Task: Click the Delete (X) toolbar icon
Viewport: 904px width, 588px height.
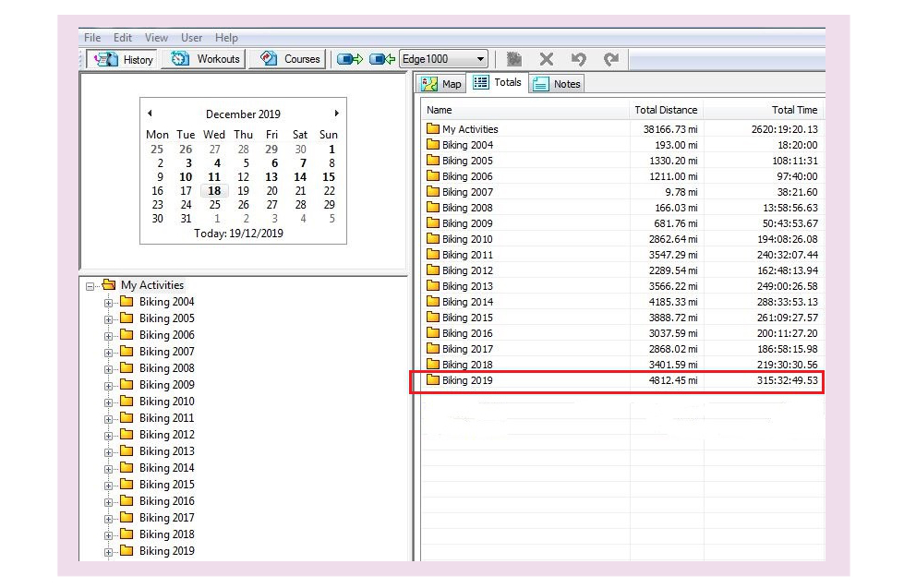Action: [547, 59]
